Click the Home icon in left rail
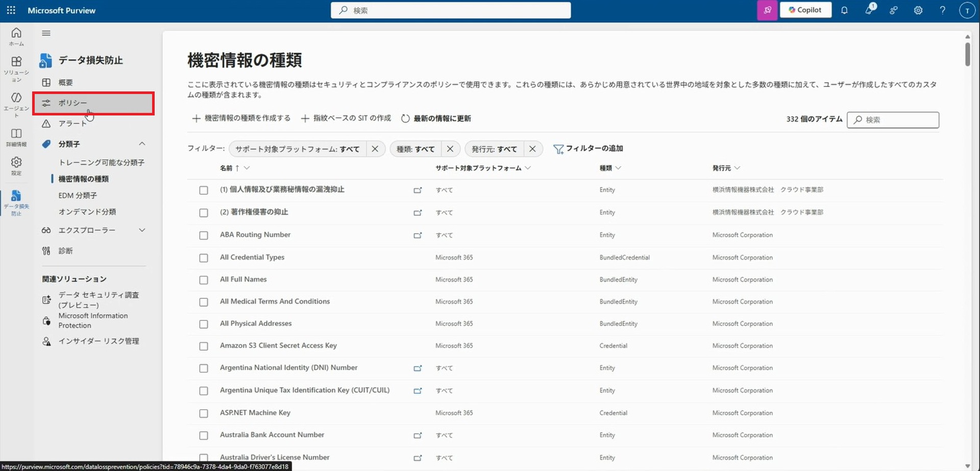This screenshot has width=980, height=471. (16, 36)
